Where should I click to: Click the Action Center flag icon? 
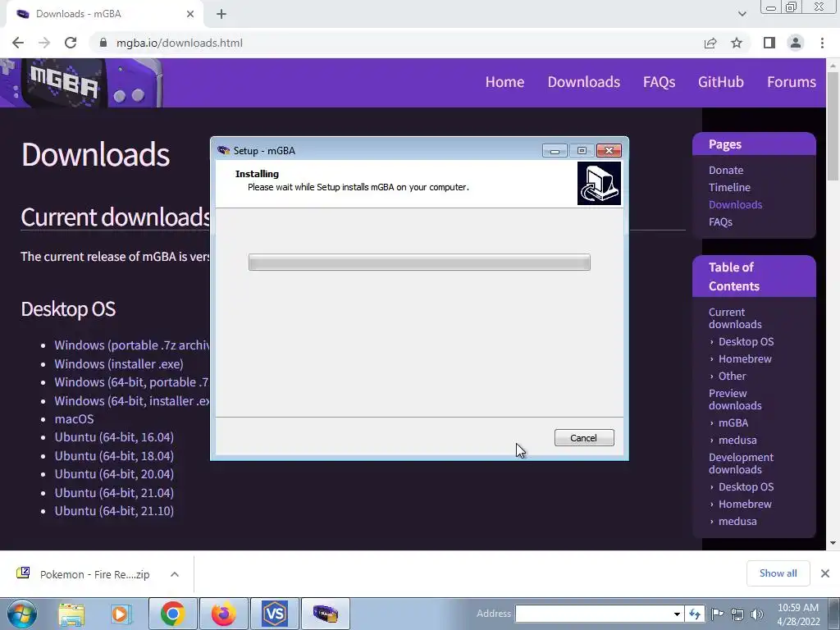coord(717,614)
